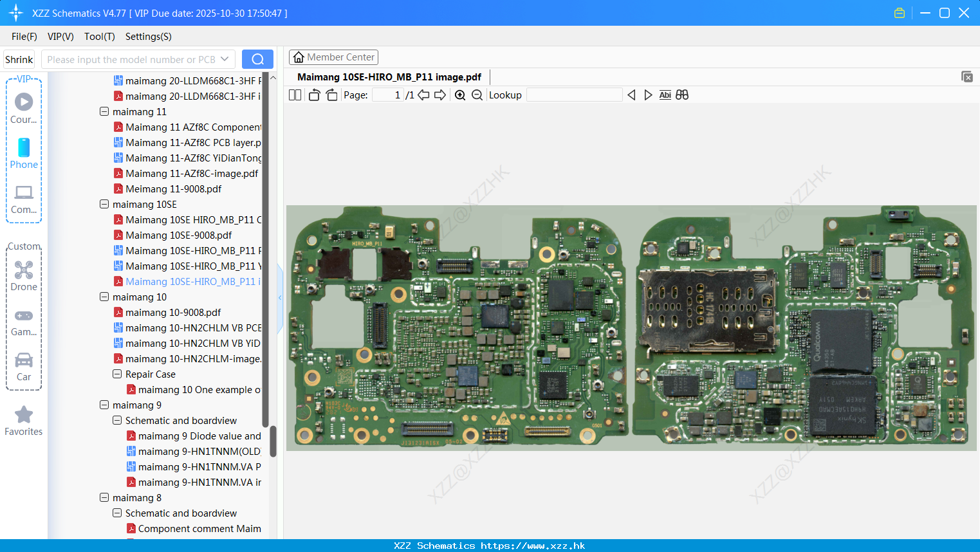This screenshot has width=980, height=552.
Task: Collapse the maimang 11 folder
Action: coord(104,111)
